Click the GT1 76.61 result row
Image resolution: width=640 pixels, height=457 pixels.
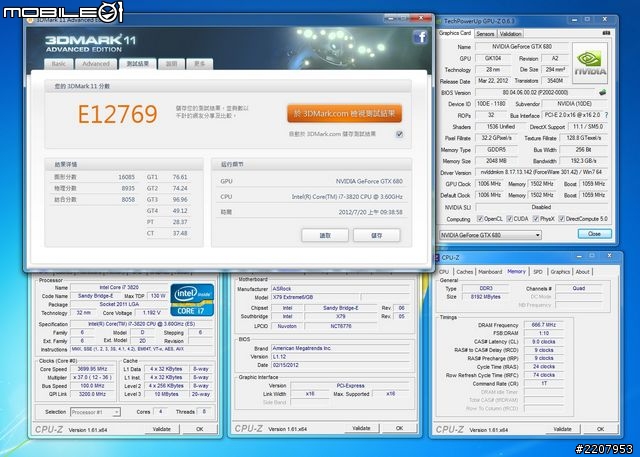(168, 177)
